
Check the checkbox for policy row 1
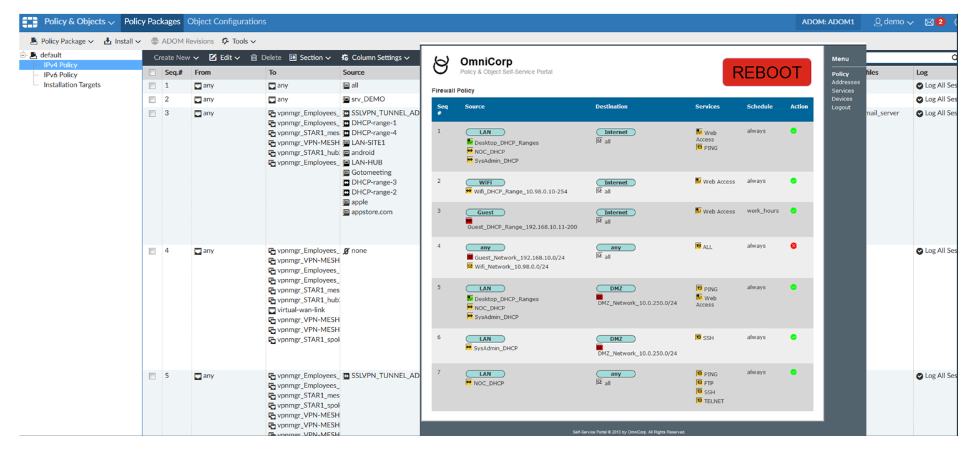[152, 86]
